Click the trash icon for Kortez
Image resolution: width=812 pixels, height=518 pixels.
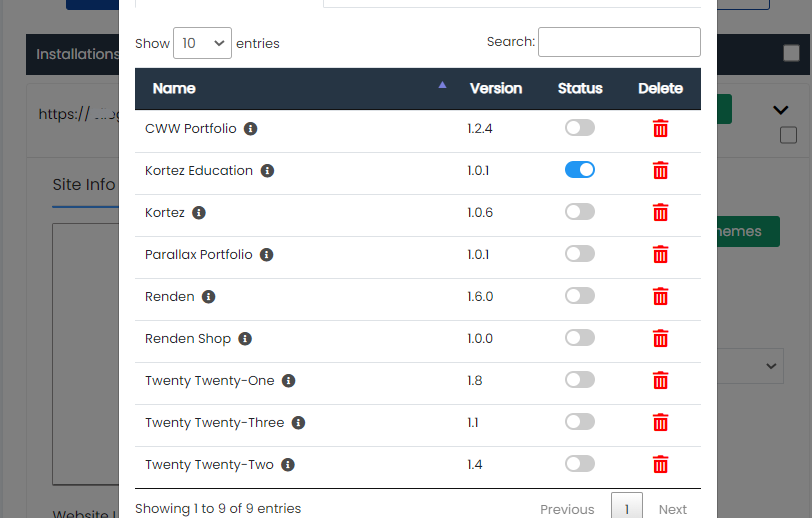click(x=660, y=212)
